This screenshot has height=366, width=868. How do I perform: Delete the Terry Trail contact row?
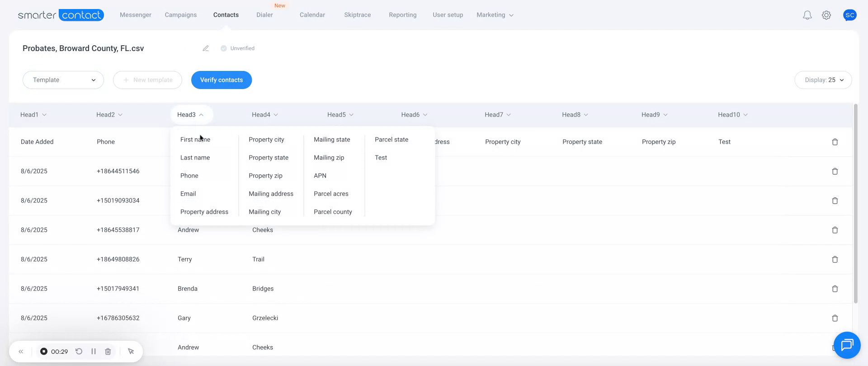tap(835, 259)
